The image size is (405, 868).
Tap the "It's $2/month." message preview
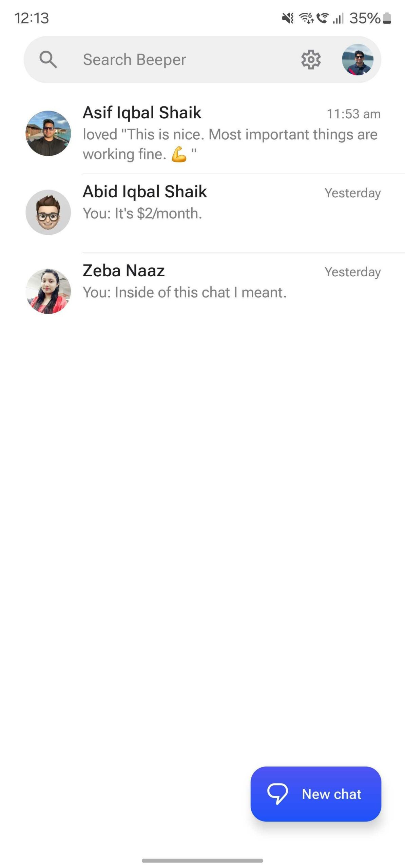pyautogui.click(x=142, y=214)
